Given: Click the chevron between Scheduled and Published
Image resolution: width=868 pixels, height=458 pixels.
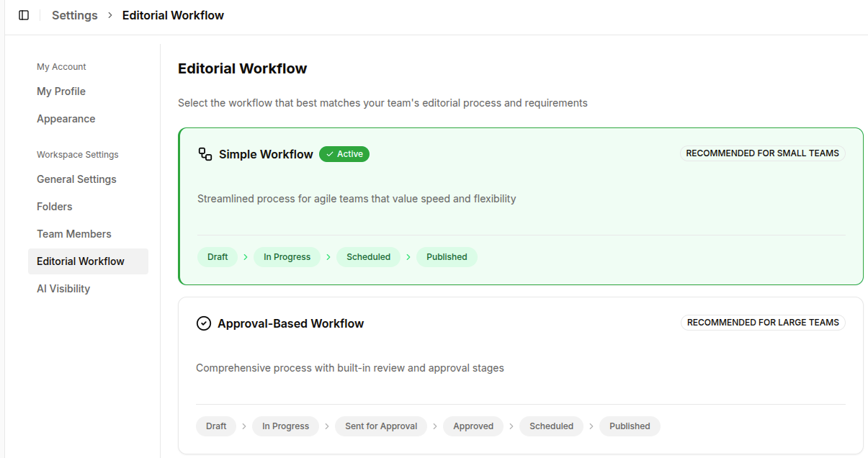Looking at the screenshot, I should pos(408,256).
